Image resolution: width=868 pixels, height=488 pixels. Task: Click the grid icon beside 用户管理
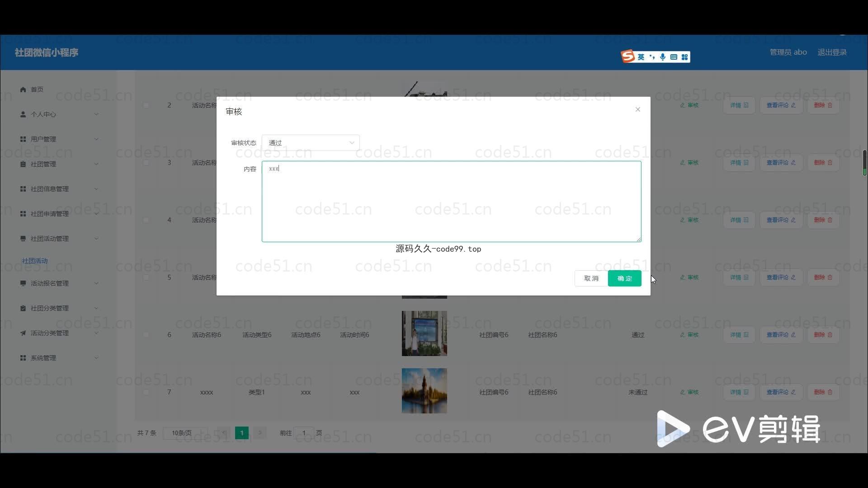pos(23,139)
